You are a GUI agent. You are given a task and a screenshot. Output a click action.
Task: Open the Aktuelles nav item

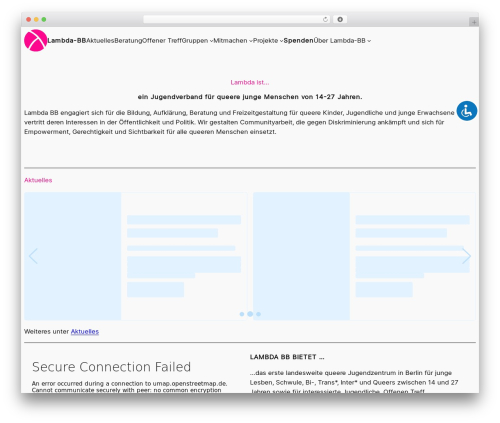coord(100,41)
